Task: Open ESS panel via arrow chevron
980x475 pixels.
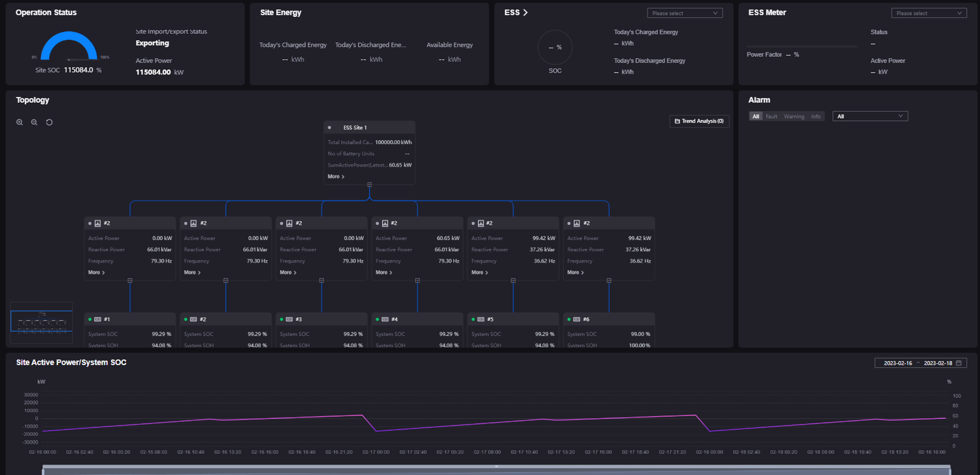Action: pos(525,12)
